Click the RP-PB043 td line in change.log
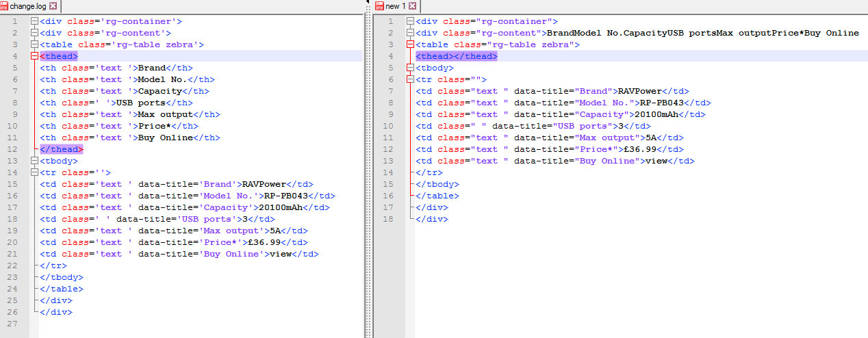Screen dimensions: 868x338 188,196
